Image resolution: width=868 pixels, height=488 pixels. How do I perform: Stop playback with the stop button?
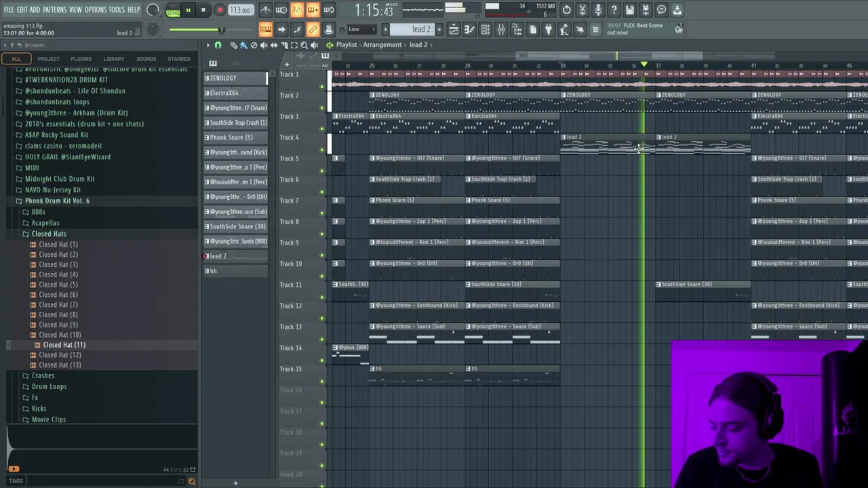coord(203,10)
